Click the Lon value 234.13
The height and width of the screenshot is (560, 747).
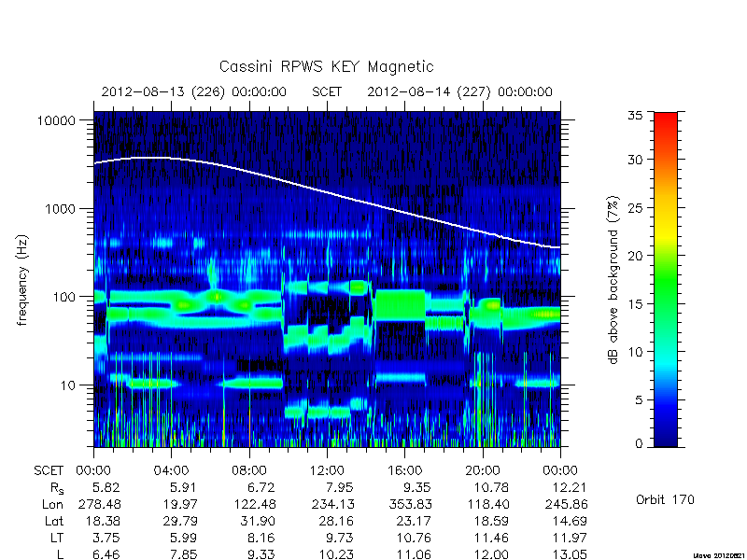click(x=332, y=504)
